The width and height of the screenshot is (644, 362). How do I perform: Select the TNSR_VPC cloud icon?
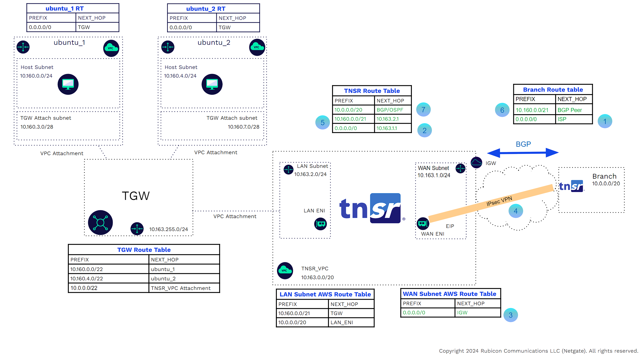[285, 271]
